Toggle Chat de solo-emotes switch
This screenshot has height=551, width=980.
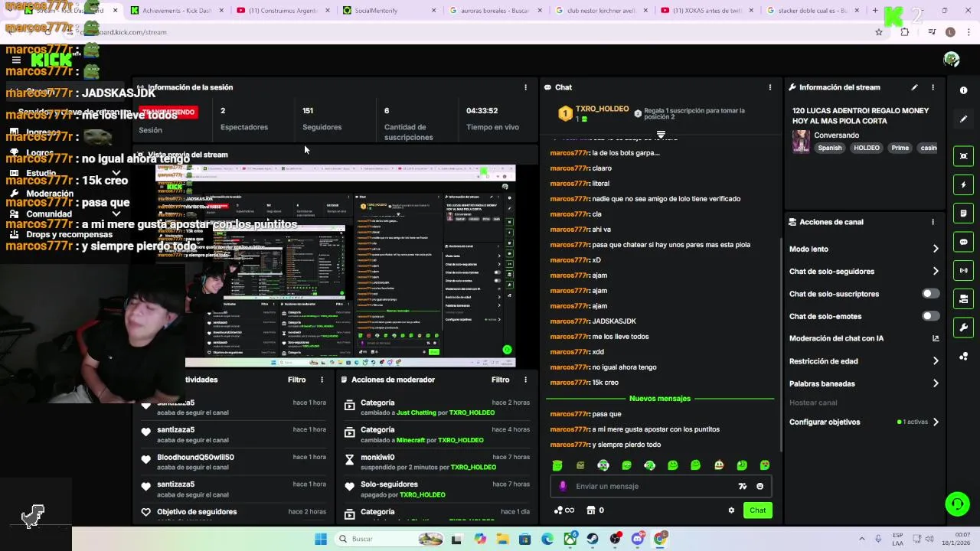click(930, 316)
